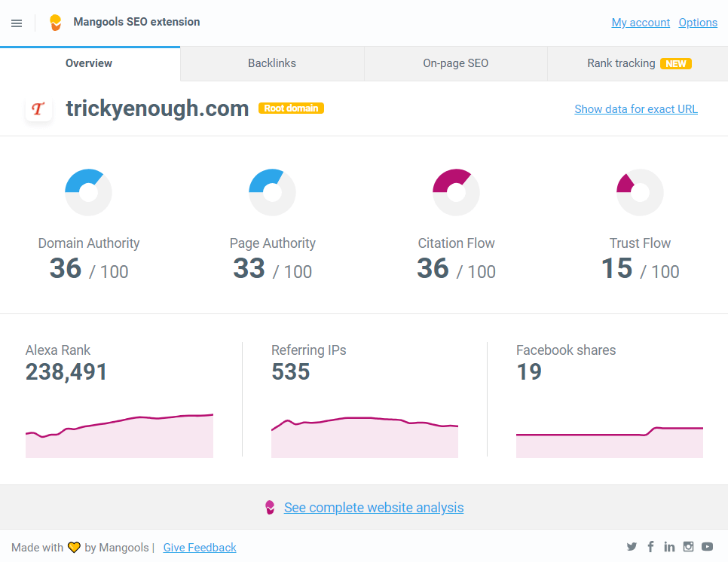This screenshot has height=562, width=728.
Task: Click the Mangools logo icon
Action: (x=55, y=23)
